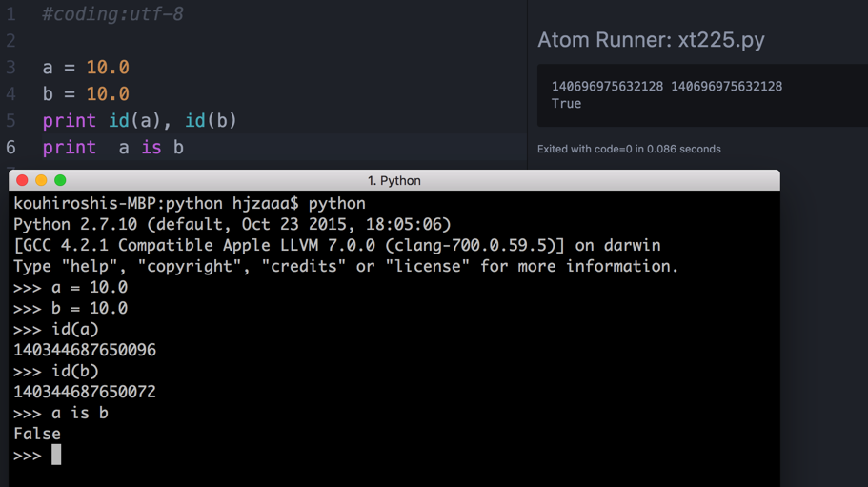Click line number 6 in editor gutter
868x487 pixels.
(10, 148)
